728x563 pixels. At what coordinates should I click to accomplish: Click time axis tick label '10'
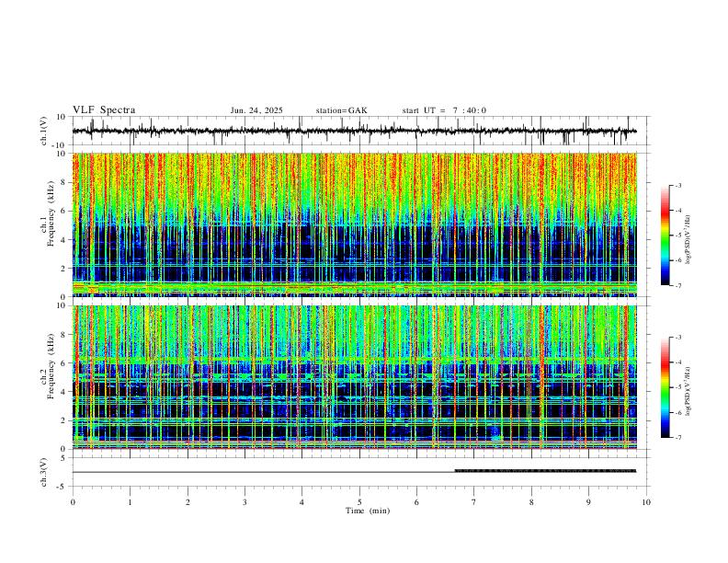coord(646,502)
